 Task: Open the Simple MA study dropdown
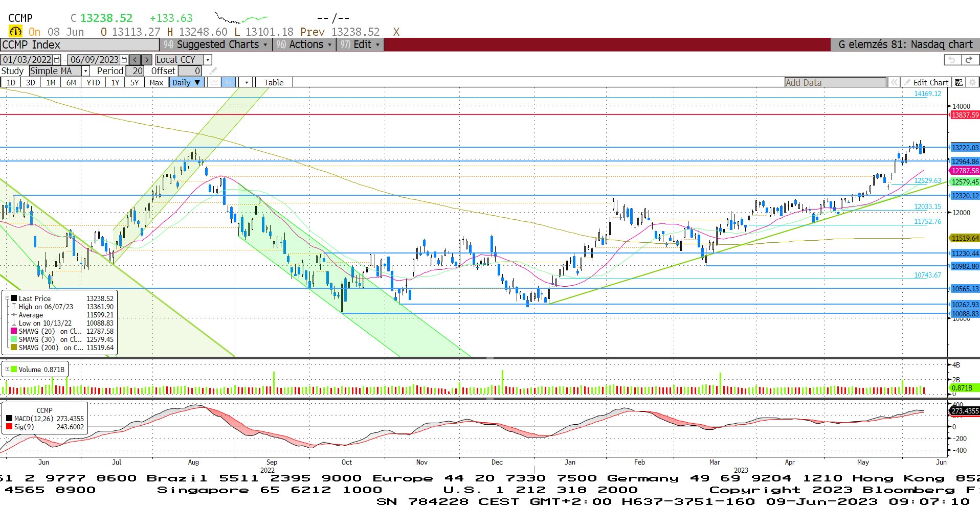[x=86, y=71]
